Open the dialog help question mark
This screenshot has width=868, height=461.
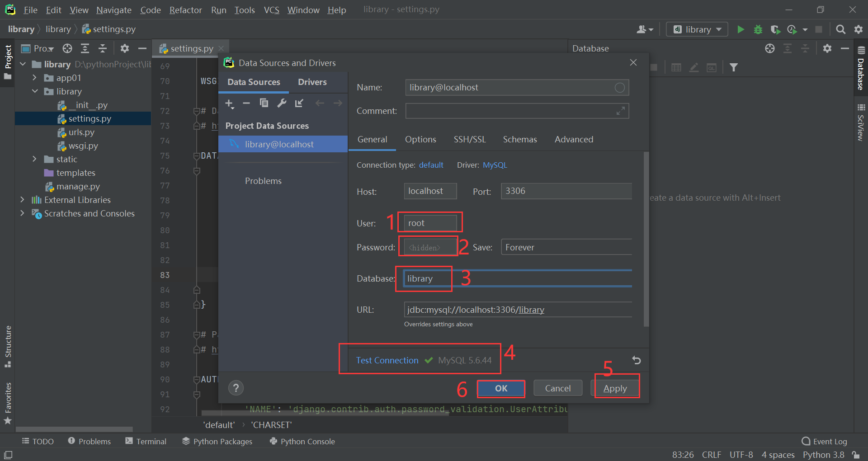[x=236, y=388]
